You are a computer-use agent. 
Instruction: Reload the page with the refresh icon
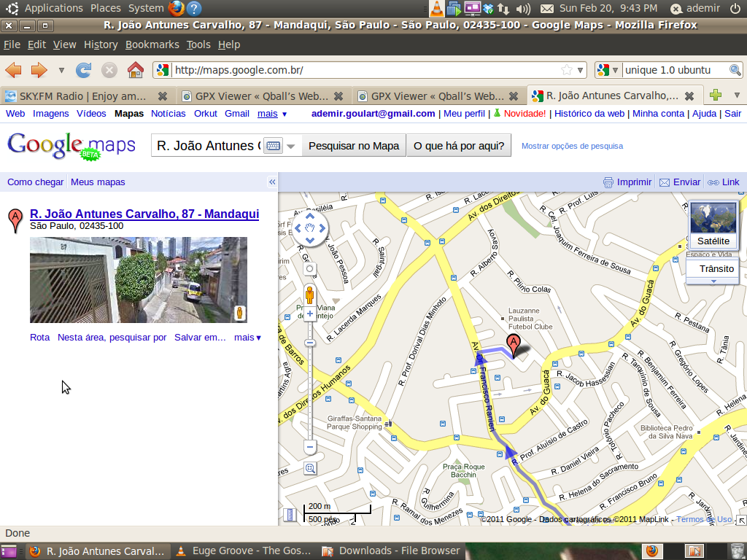[x=84, y=70]
